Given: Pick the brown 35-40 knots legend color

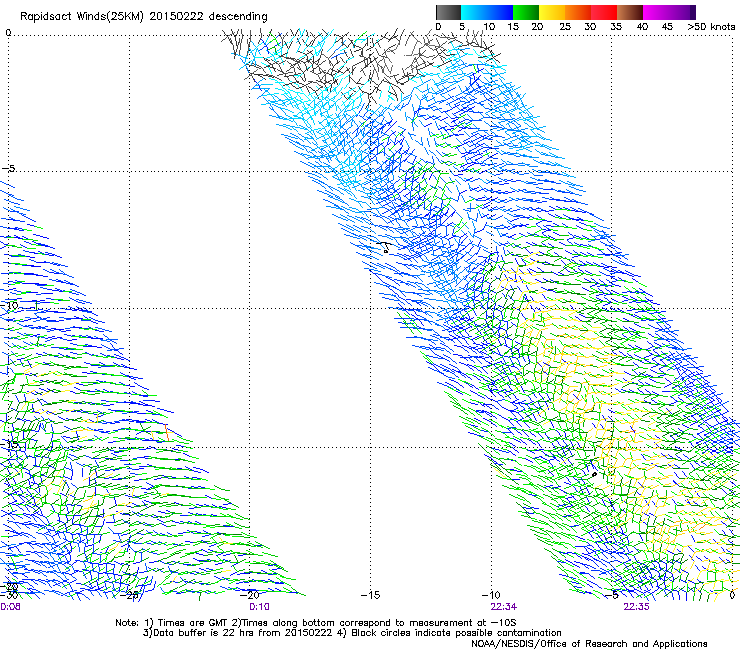Looking at the screenshot, I should (x=630, y=12).
